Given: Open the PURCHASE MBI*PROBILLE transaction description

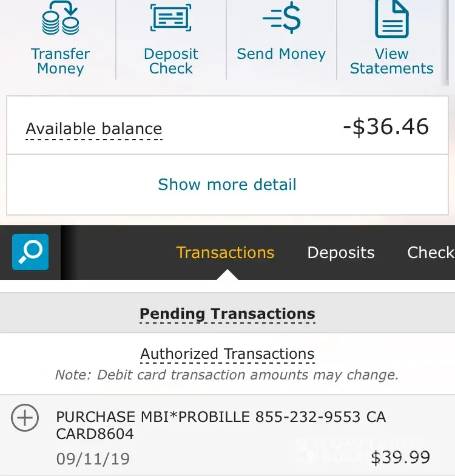Looking at the screenshot, I should (x=221, y=425).
